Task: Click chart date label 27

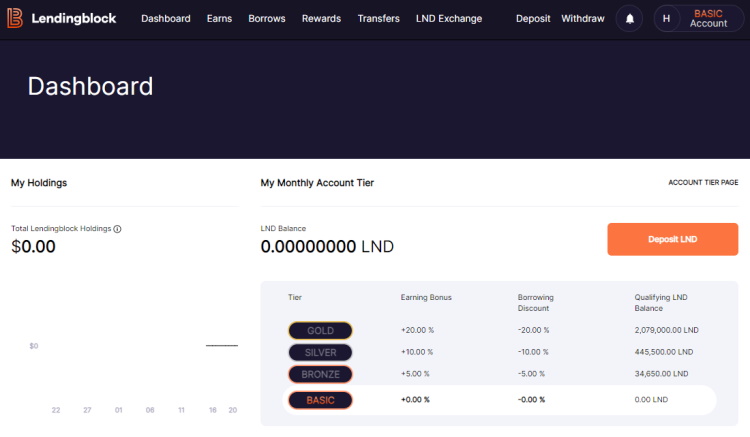Action: 87,410
